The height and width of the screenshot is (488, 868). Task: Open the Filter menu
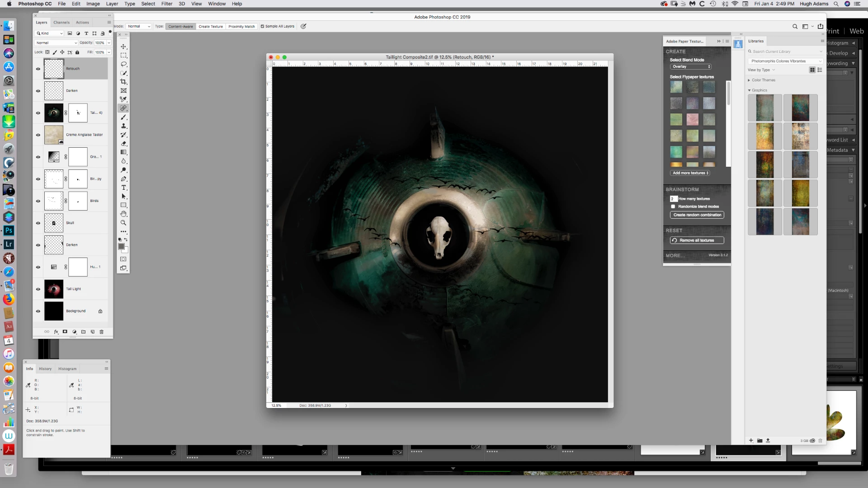pyautogui.click(x=167, y=4)
